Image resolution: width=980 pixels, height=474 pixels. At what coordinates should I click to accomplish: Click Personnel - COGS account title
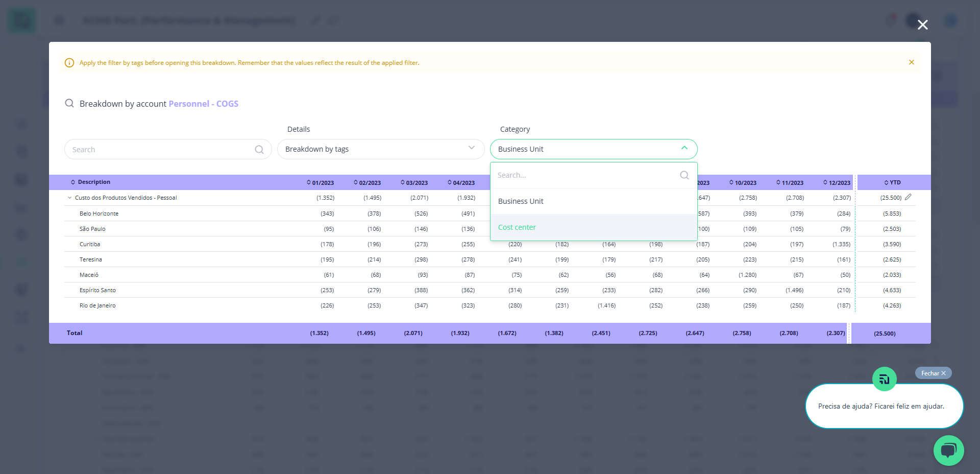(x=204, y=104)
